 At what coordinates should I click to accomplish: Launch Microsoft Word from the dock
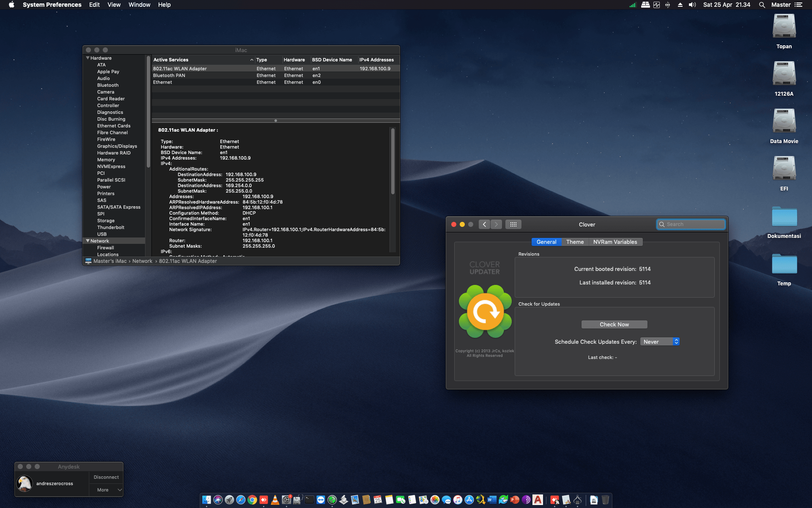492,500
